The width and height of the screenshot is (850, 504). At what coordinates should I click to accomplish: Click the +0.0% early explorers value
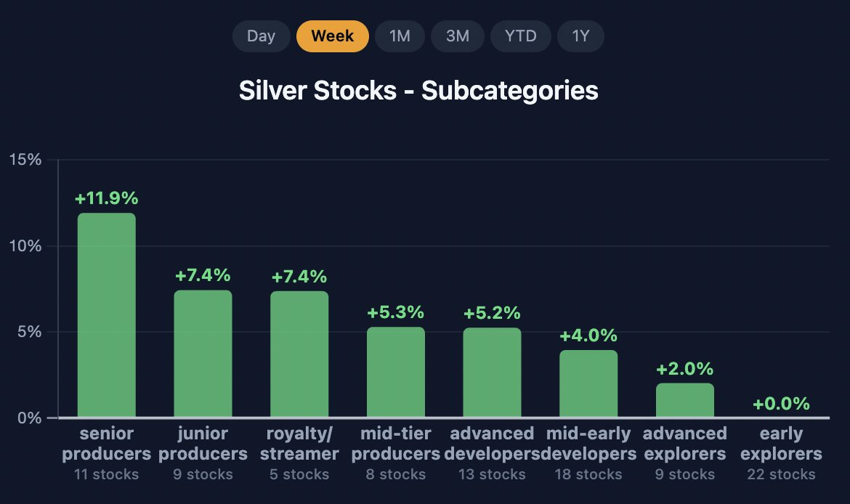[x=781, y=404]
